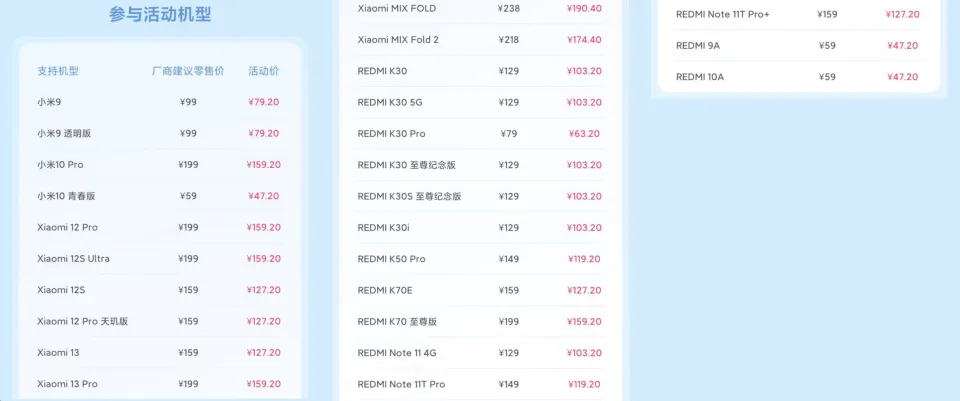This screenshot has height=401, width=960.
Task: Click the REDMI Note 11 4G model name
Action: point(397,353)
